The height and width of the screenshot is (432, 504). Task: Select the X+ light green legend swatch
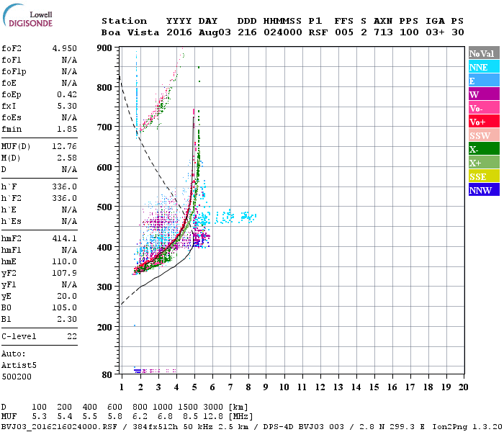484,163
